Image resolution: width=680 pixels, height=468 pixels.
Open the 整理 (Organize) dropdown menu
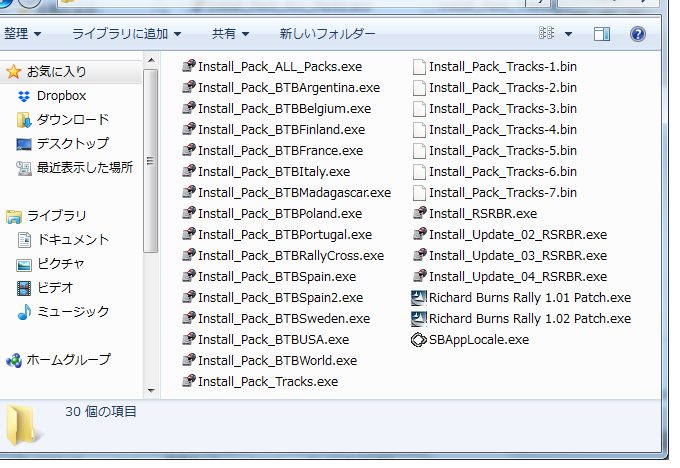pyautogui.click(x=23, y=33)
